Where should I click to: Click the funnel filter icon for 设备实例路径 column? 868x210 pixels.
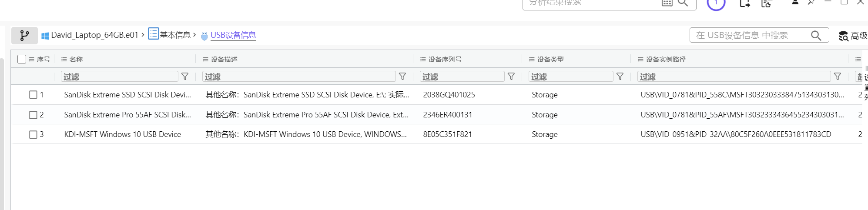coord(838,77)
